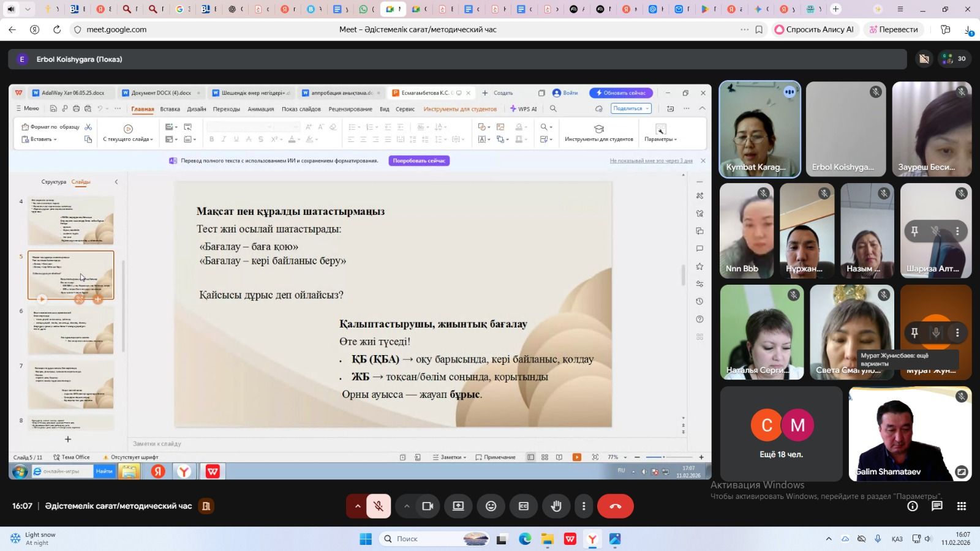Open the Вставка tab in shared presentation
980x551 pixels.
tap(170, 109)
